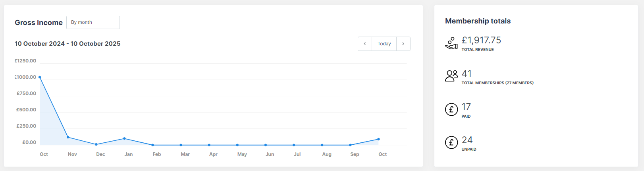Open the By month dropdown
This screenshot has width=644, height=171.
click(93, 22)
